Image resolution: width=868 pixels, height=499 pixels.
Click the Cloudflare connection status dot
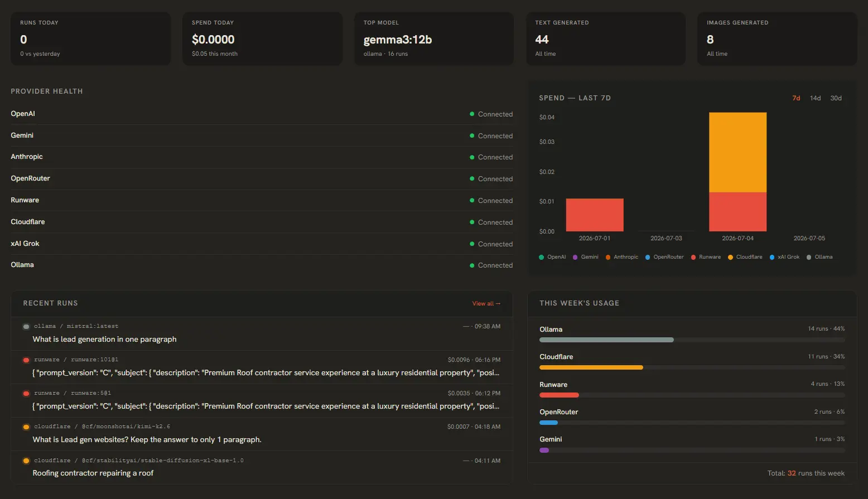tap(472, 222)
